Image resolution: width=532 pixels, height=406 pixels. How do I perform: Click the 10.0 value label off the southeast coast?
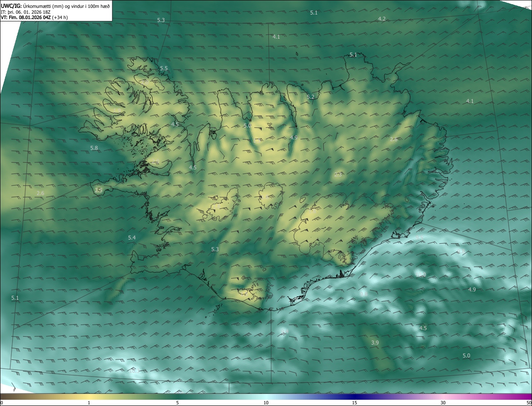point(421,275)
